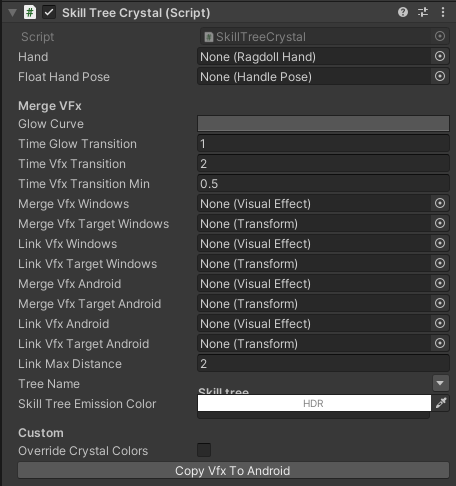Viewport: 456px width, 486px height.
Task: Enable Override Crystal Colors checkbox
Action: coord(204,450)
